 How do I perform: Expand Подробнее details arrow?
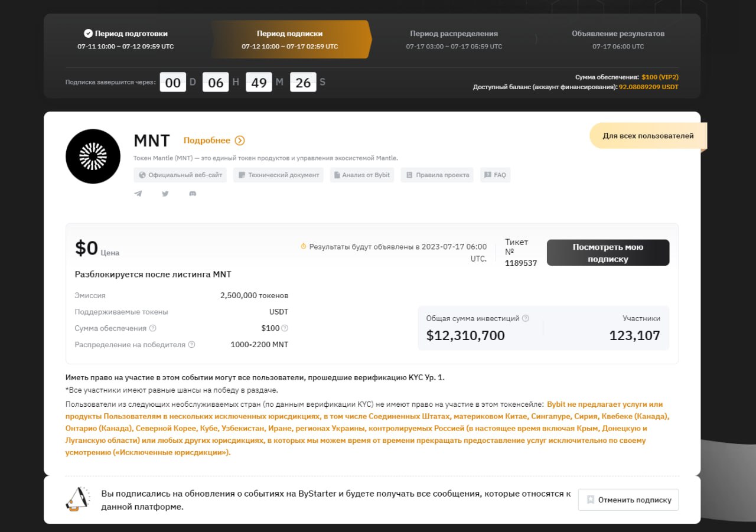(239, 141)
